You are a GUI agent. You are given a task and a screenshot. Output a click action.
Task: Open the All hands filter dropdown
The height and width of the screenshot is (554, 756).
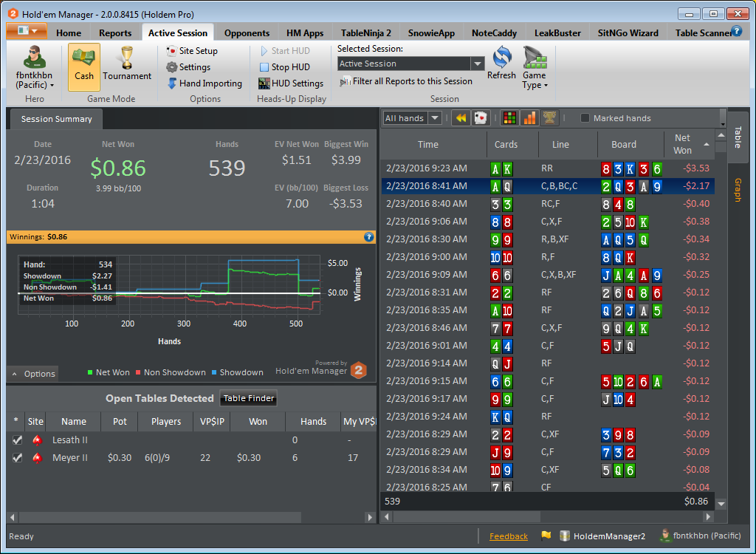click(x=435, y=118)
